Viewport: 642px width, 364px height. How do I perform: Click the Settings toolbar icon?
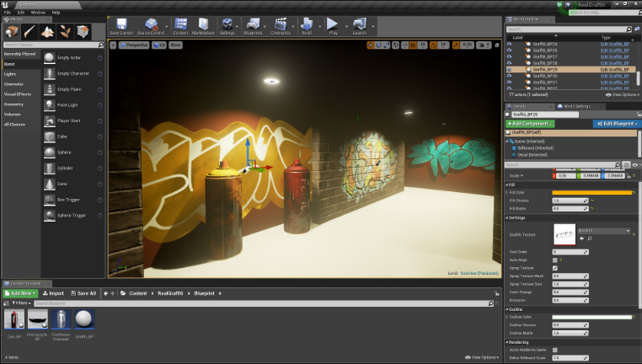click(x=227, y=24)
